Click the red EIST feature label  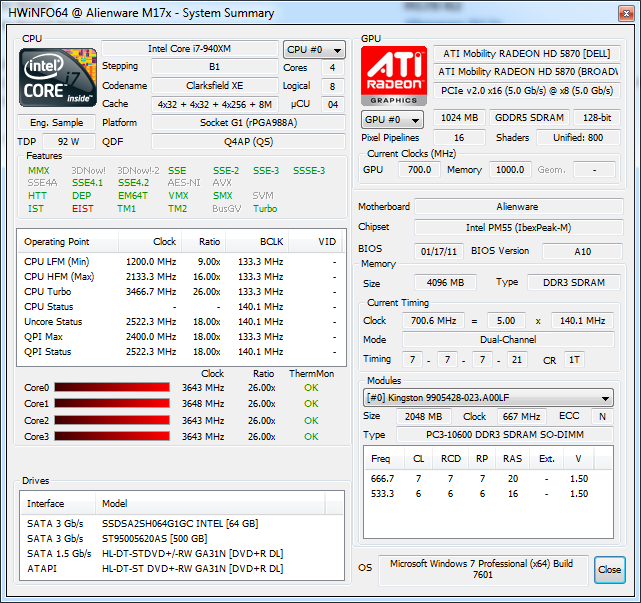tap(83, 209)
